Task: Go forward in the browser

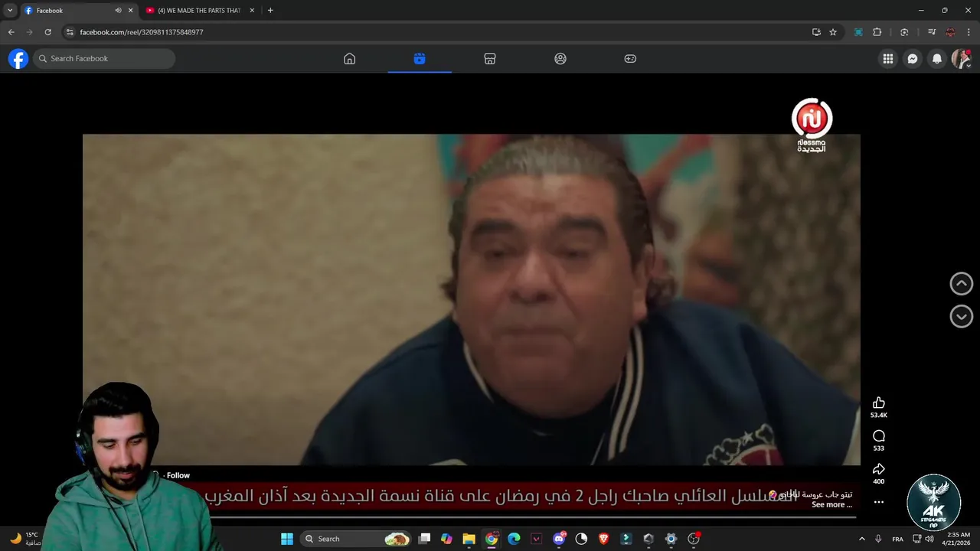Action: coord(29,32)
